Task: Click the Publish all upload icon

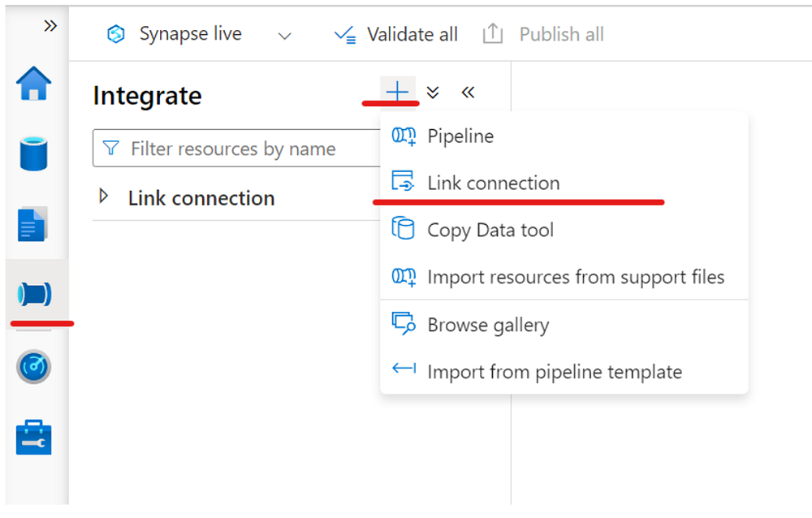Action: pos(491,34)
